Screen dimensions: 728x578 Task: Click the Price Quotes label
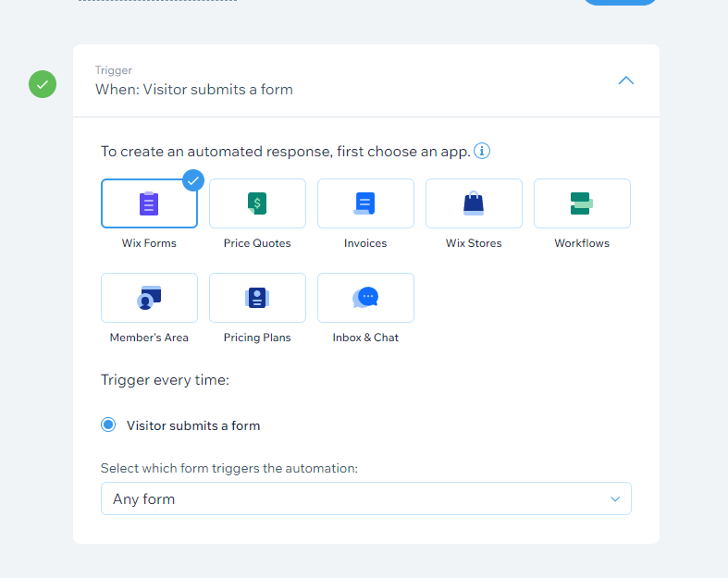point(257,243)
